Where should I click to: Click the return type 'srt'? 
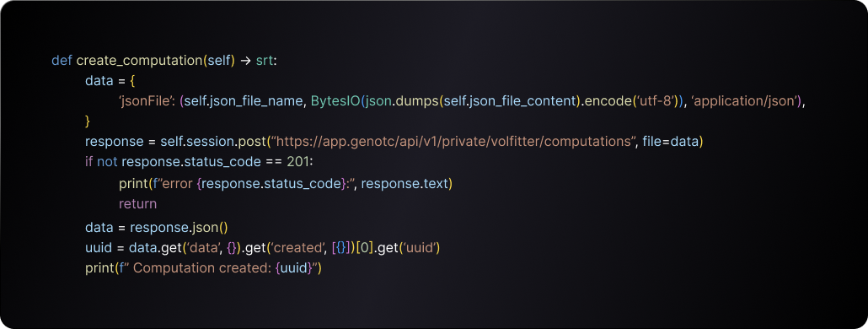point(265,61)
